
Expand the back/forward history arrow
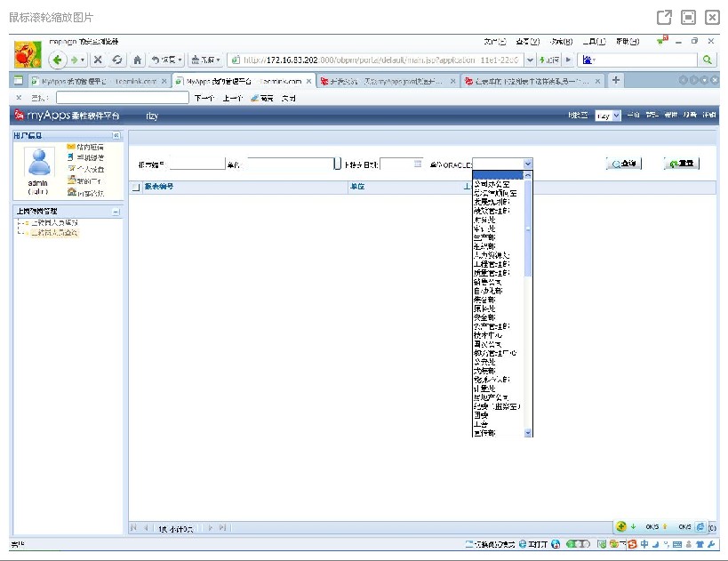click(82, 60)
